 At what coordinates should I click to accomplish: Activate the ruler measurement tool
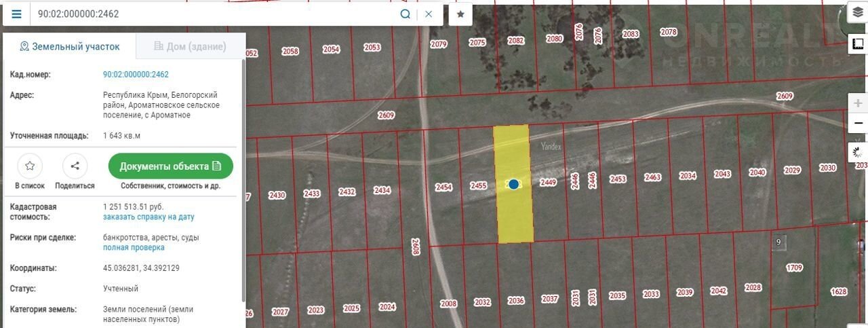tap(858, 45)
